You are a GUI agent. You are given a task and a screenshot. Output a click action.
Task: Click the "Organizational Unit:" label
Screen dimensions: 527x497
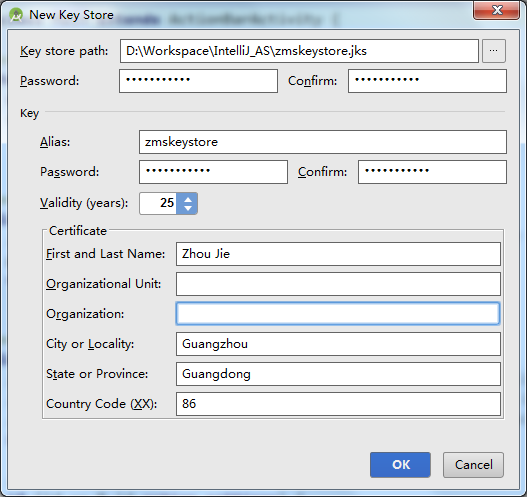[x=104, y=284]
